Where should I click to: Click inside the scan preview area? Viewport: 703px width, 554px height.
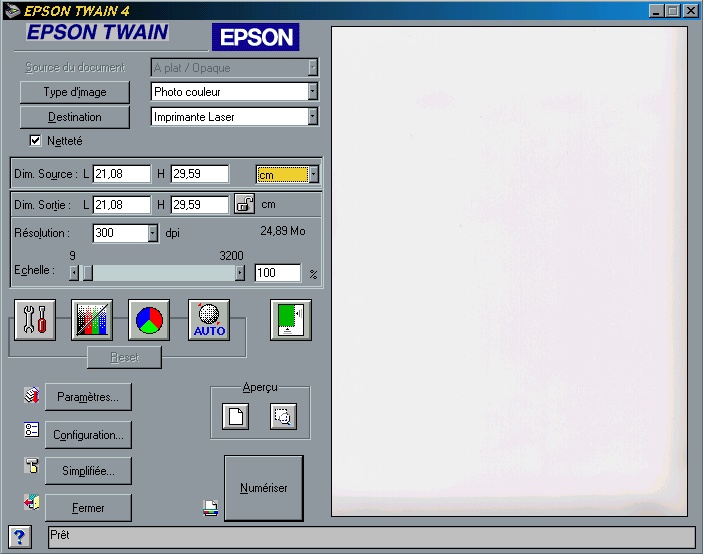pos(509,271)
